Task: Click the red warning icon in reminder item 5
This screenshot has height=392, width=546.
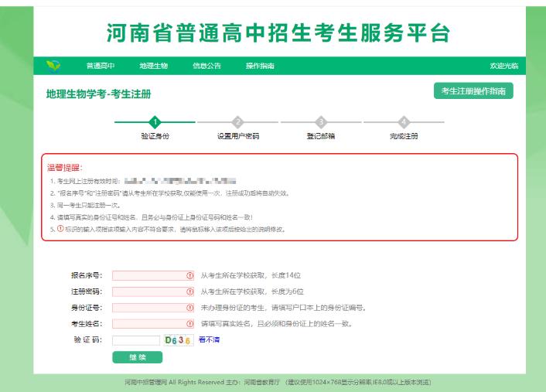Action: (x=60, y=229)
